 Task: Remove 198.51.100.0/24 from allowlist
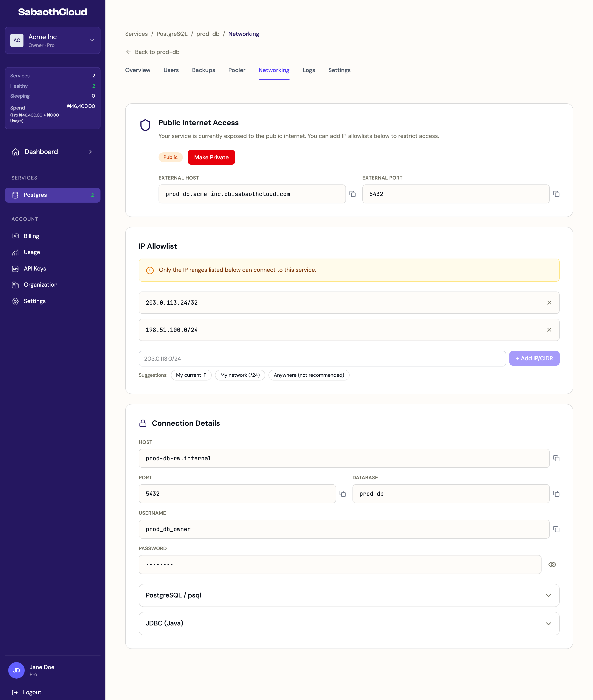coord(549,330)
